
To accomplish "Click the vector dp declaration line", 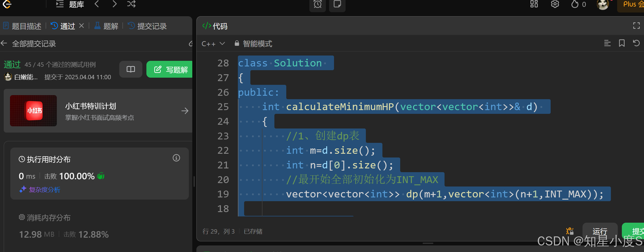I will click(x=445, y=194).
